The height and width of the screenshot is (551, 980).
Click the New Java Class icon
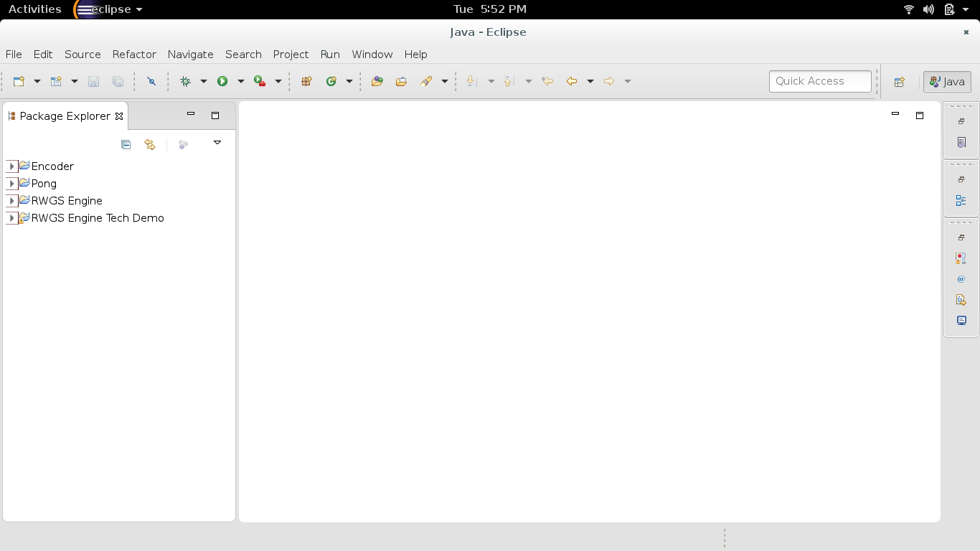[331, 82]
